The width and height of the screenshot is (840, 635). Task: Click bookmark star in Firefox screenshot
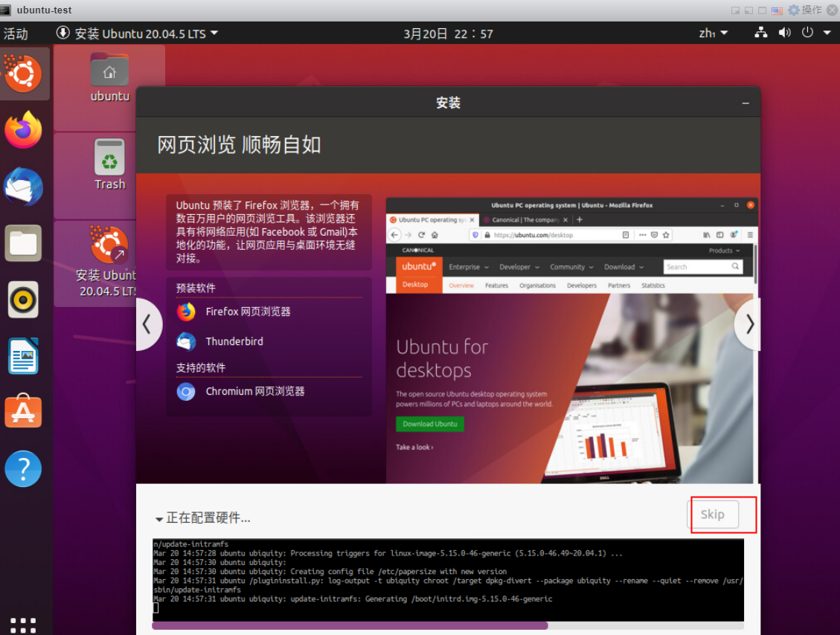(666, 234)
